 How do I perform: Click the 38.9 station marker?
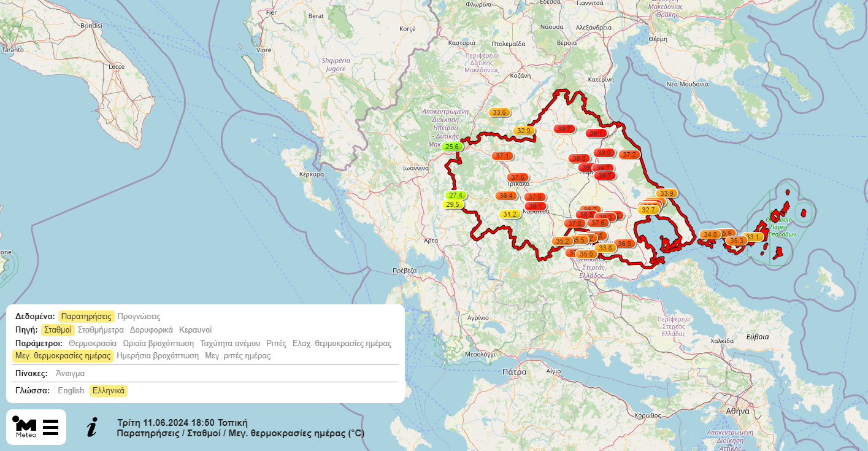604,153
